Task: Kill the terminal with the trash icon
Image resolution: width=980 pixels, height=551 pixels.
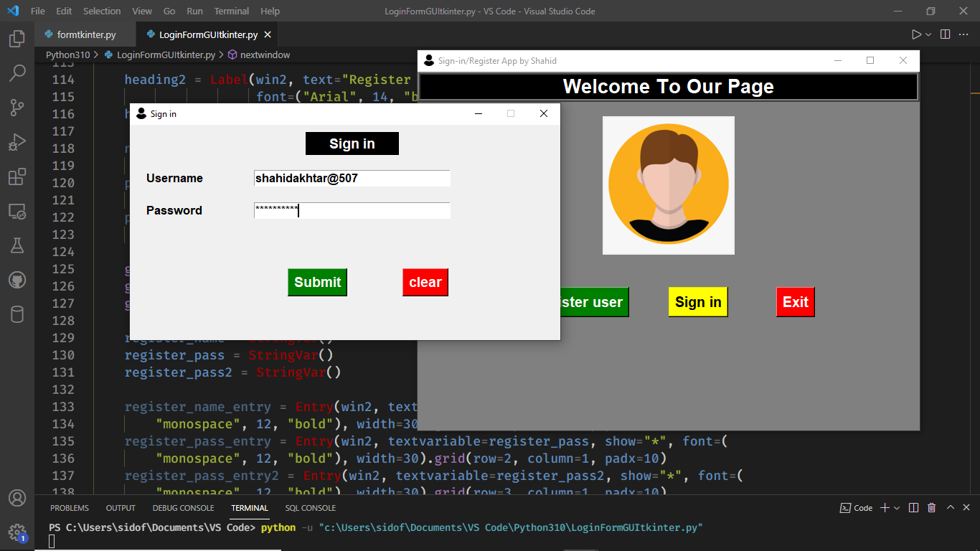Action: 931,507
